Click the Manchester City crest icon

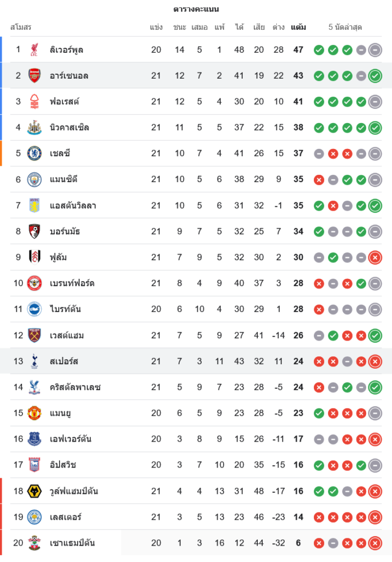(35, 179)
